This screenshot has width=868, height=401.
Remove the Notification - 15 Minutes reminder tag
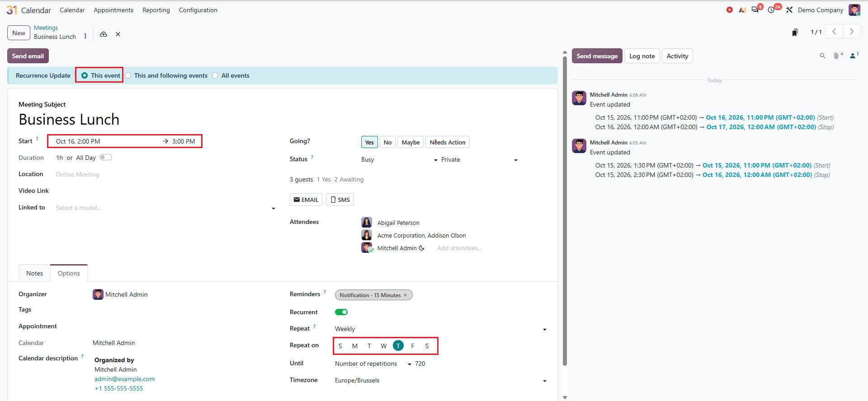[x=405, y=295]
